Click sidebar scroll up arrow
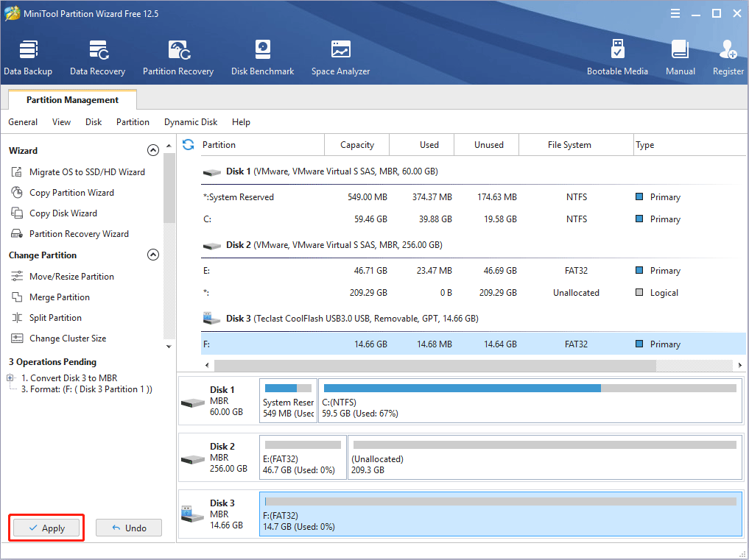The height and width of the screenshot is (560, 749). pos(169,146)
